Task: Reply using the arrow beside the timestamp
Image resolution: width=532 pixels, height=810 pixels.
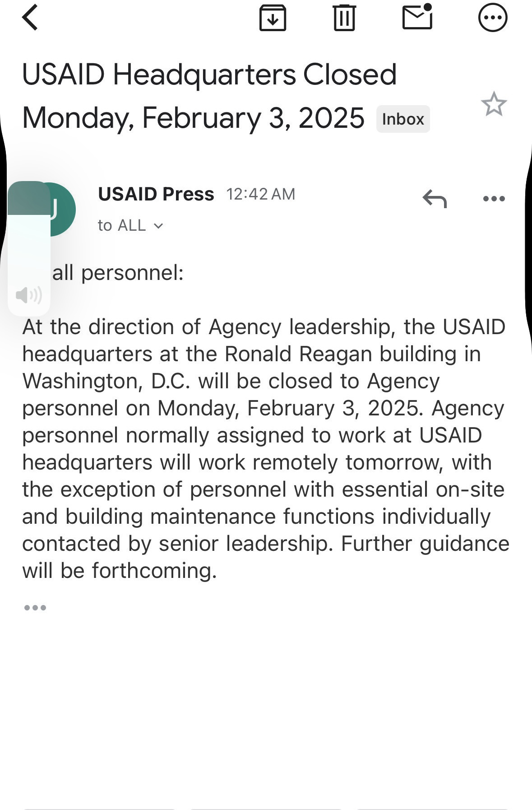Action: [435, 199]
